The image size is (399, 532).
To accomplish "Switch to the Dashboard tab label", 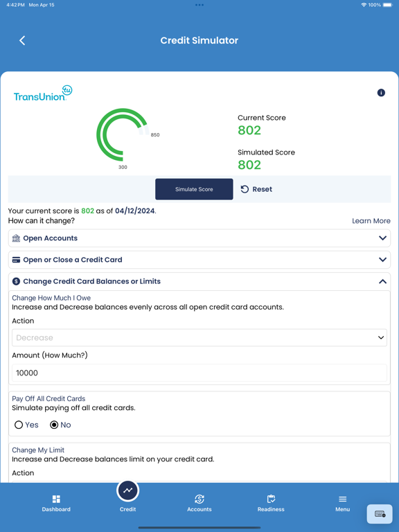I will tap(56, 509).
